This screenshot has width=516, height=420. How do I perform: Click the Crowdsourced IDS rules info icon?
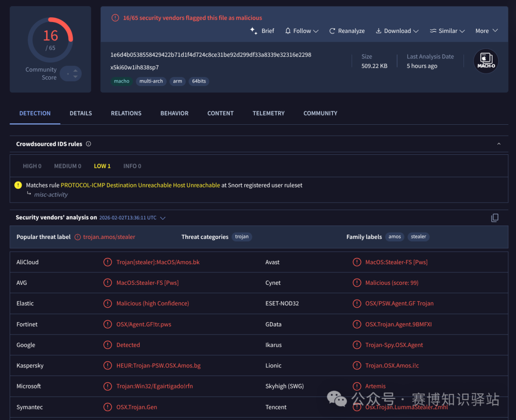coord(88,144)
